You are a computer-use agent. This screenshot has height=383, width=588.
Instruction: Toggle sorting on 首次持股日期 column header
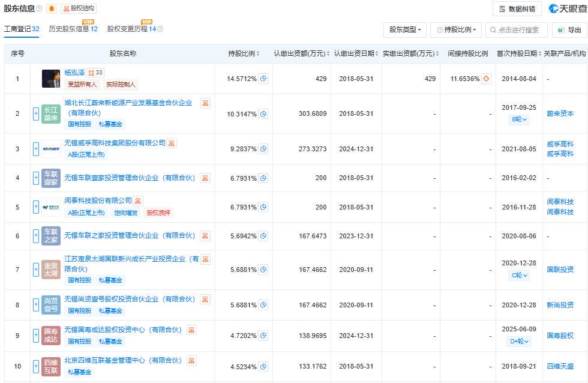tap(518, 53)
